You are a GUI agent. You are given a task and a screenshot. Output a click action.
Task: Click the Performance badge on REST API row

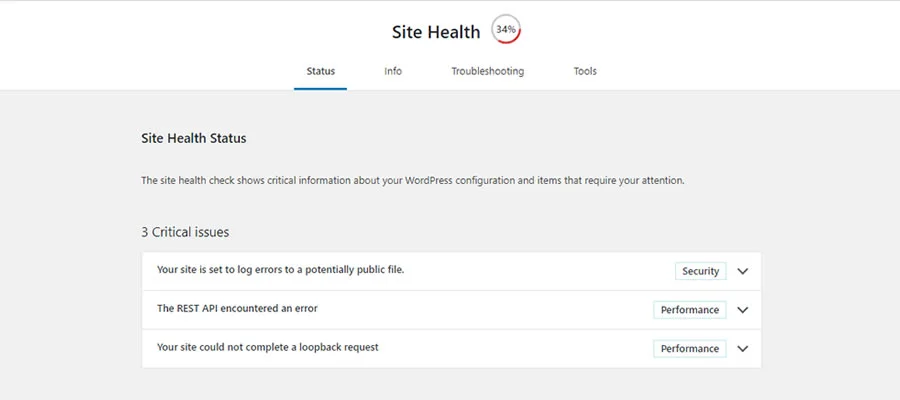point(689,310)
